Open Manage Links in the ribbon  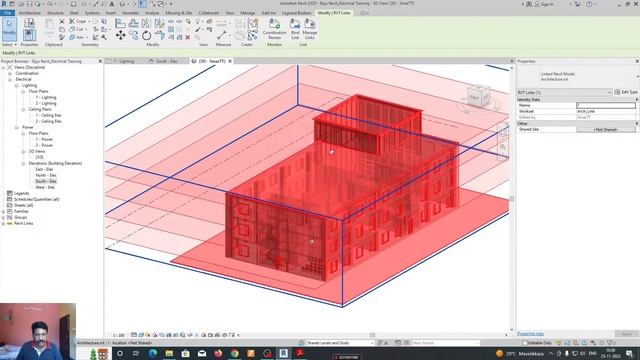tap(310, 29)
